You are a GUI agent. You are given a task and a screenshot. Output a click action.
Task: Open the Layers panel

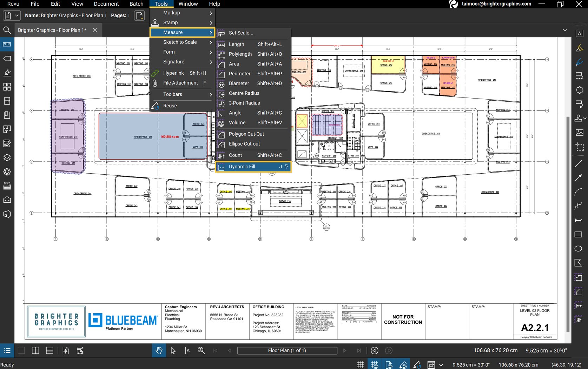tap(7, 157)
